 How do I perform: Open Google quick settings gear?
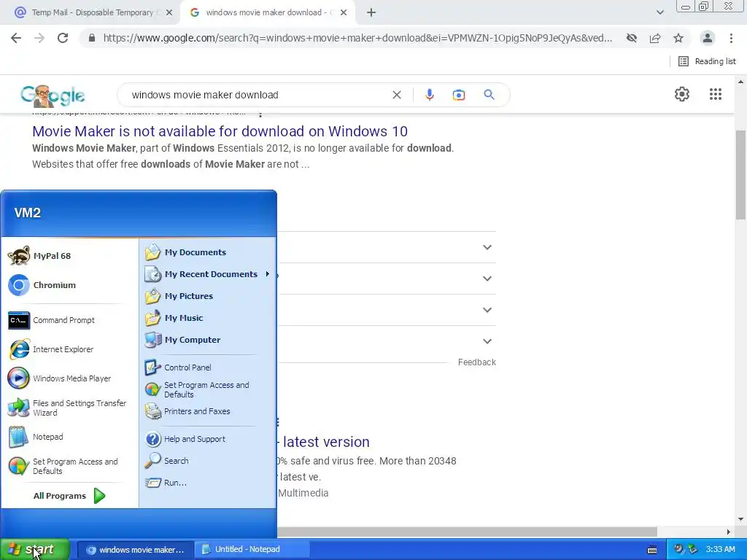click(x=682, y=94)
